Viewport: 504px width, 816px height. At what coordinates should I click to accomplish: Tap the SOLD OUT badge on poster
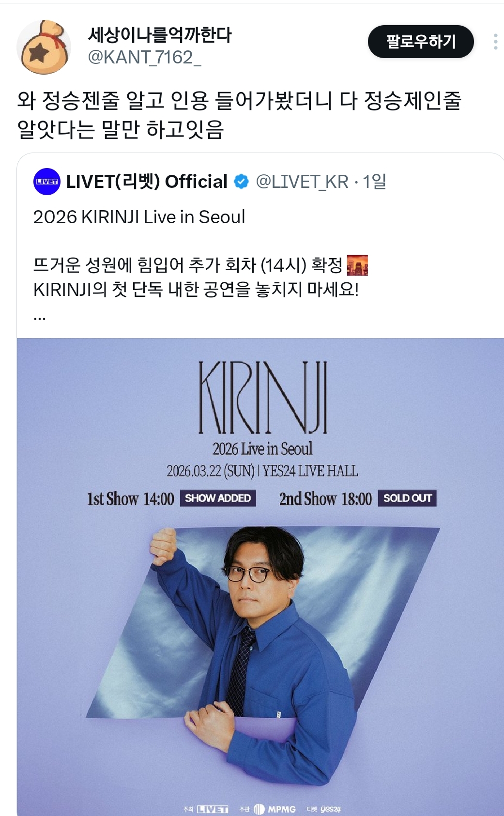click(x=407, y=498)
